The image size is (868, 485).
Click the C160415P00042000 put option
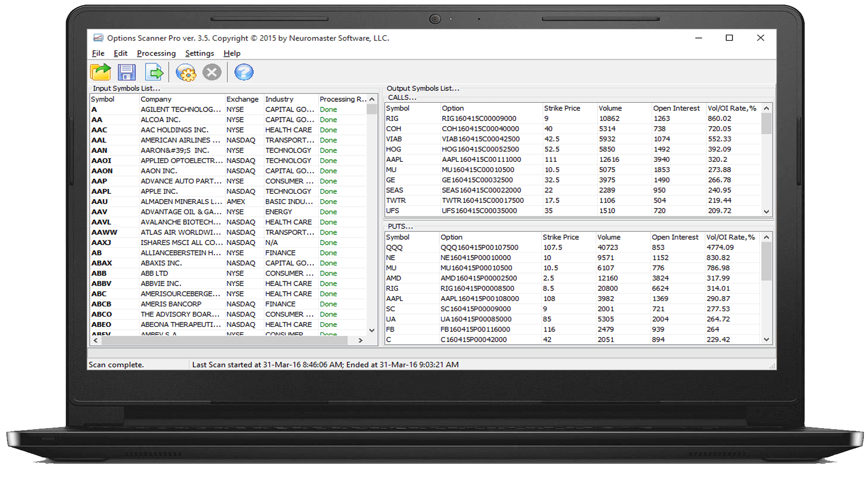click(474, 339)
